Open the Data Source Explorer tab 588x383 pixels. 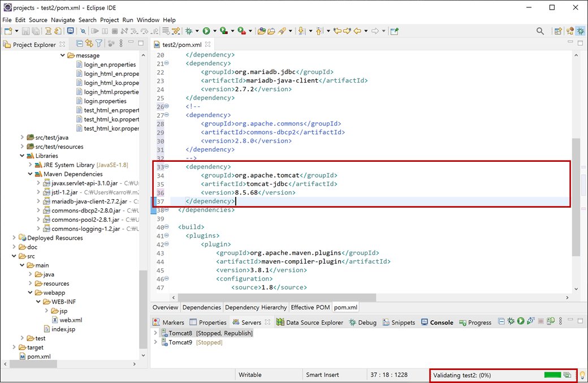(310, 322)
